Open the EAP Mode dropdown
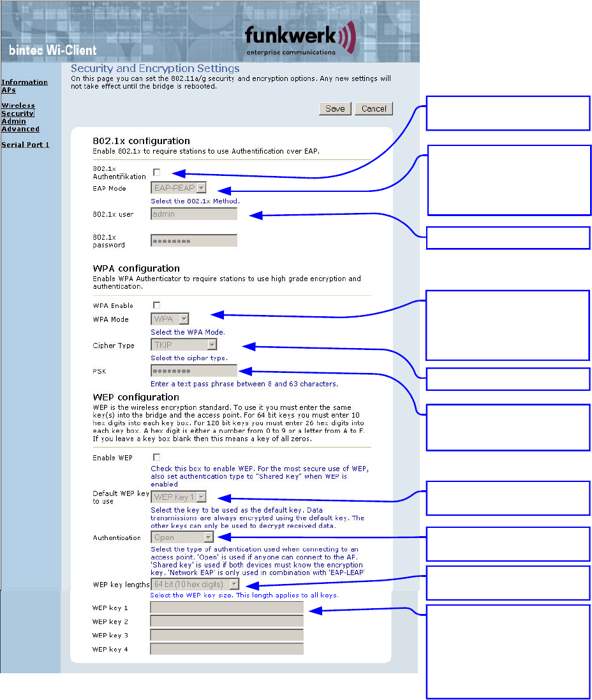The width and height of the screenshot is (592, 700). 179,188
